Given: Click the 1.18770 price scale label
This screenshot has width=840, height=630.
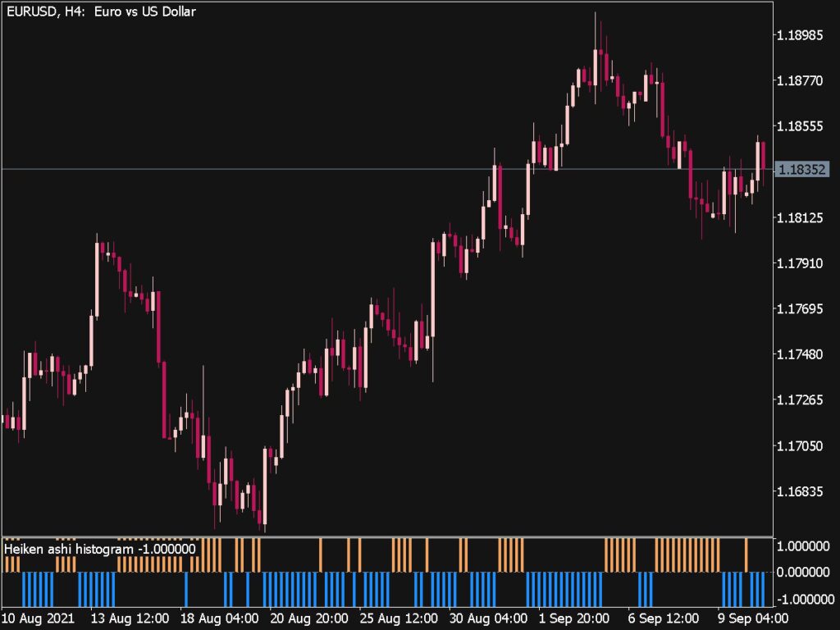Looking at the screenshot, I should 804,80.
